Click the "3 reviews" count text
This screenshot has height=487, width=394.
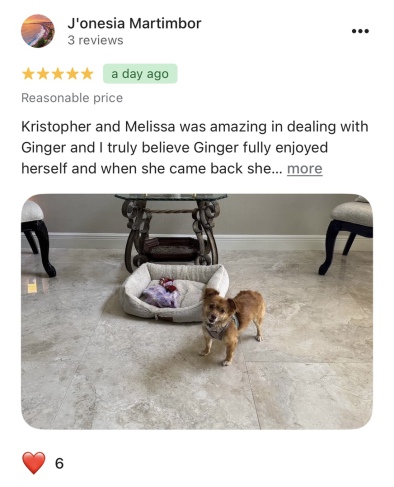click(x=95, y=40)
